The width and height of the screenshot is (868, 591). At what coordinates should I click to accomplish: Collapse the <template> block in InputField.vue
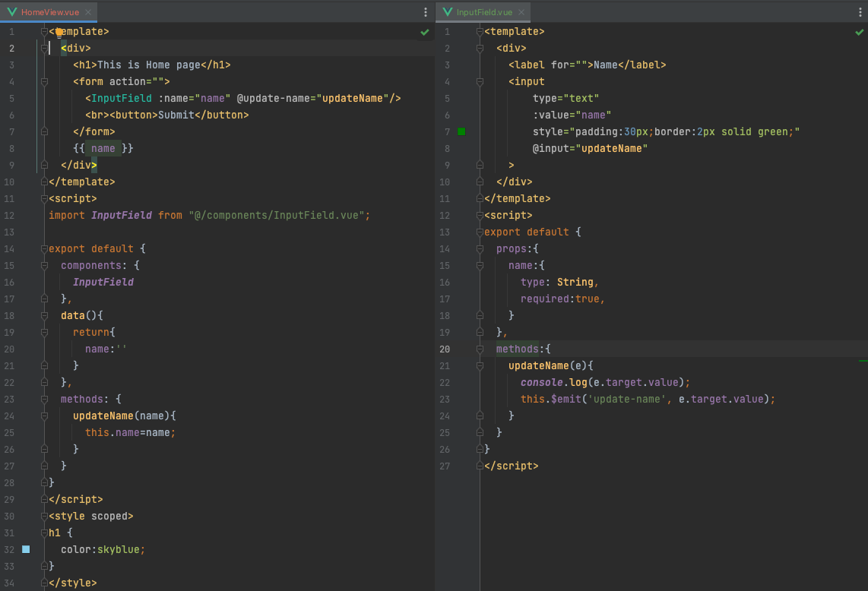point(480,32)
